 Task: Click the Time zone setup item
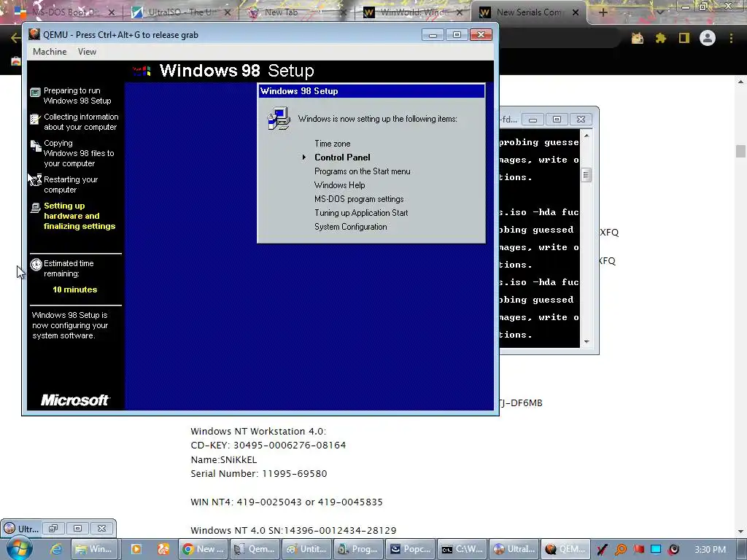tap(332, 144)
